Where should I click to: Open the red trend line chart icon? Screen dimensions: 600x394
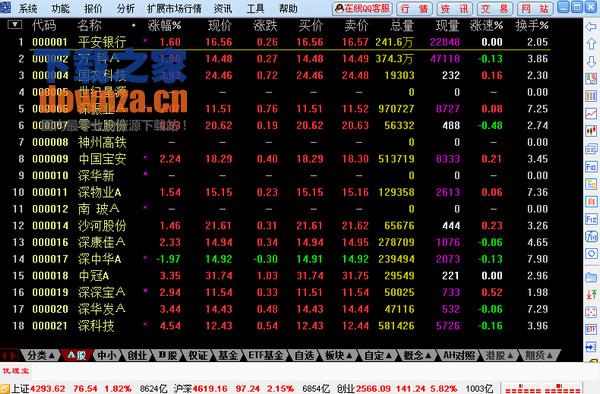(591, 114)
